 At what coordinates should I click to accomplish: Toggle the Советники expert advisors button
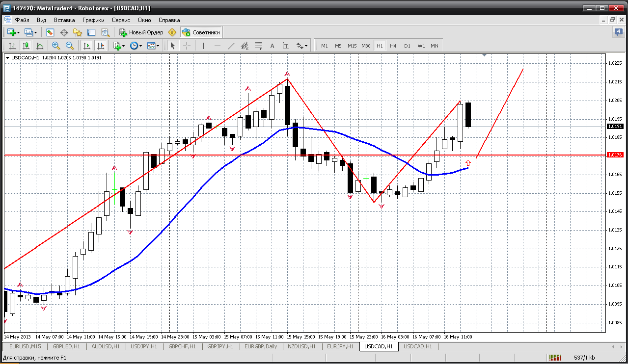(201, 32)
